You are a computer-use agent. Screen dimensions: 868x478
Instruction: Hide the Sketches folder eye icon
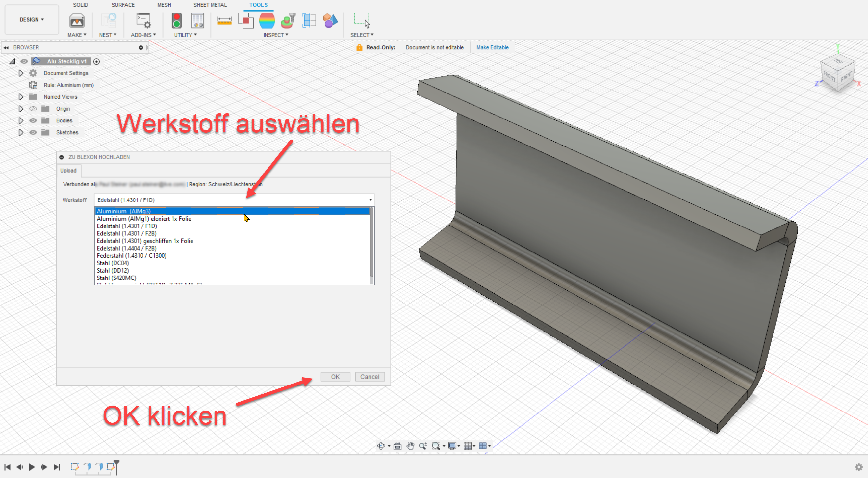[33, 132]
